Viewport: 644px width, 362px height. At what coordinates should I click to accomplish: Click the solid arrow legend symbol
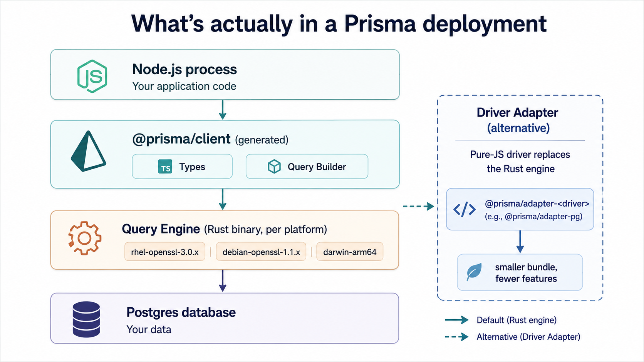click(457, 320)
